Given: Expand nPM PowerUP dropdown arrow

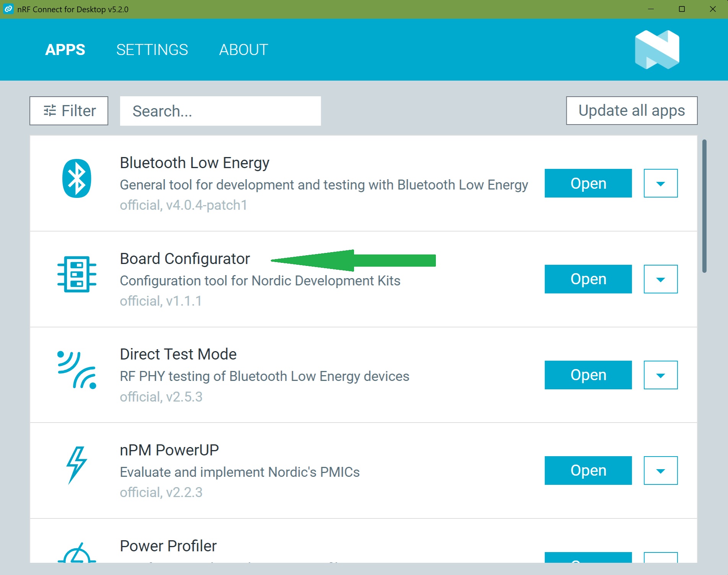Looking at the screenshot, I should point(660,471).
